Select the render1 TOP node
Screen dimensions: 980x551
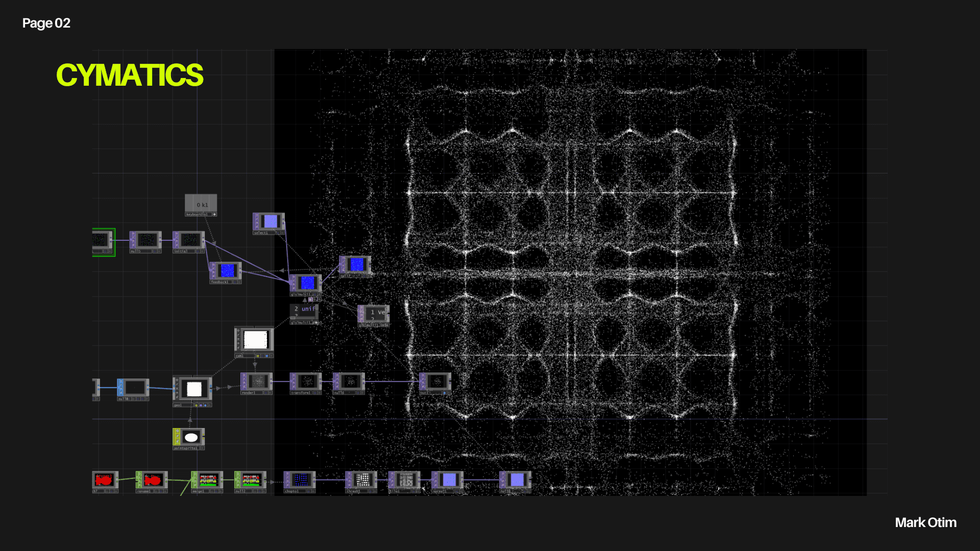(x=258, y=381)
